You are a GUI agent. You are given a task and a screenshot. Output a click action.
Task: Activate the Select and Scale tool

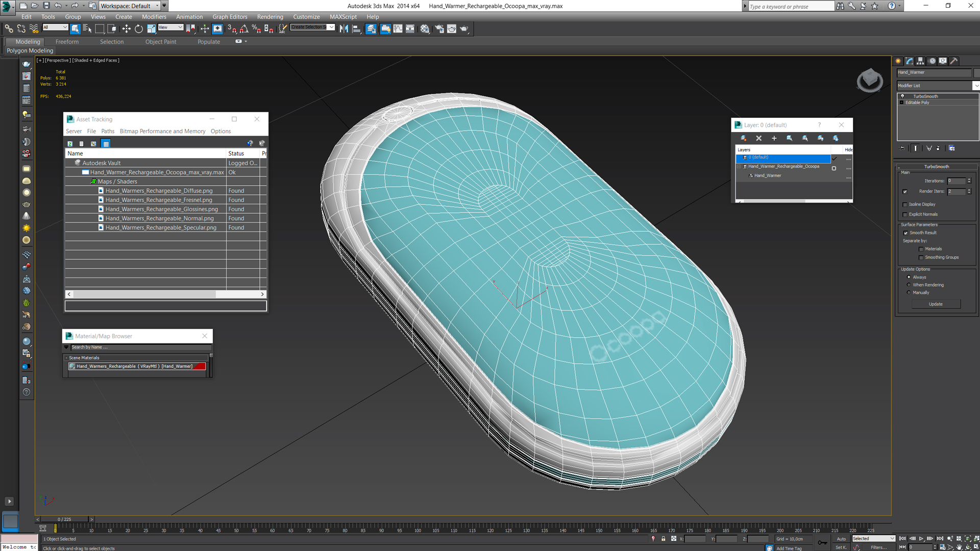click(x=151, y=29)
